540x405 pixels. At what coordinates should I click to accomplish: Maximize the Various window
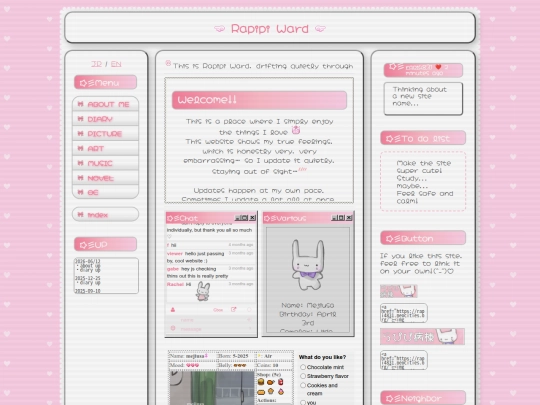pyautogui.click(x=341, y=218)
